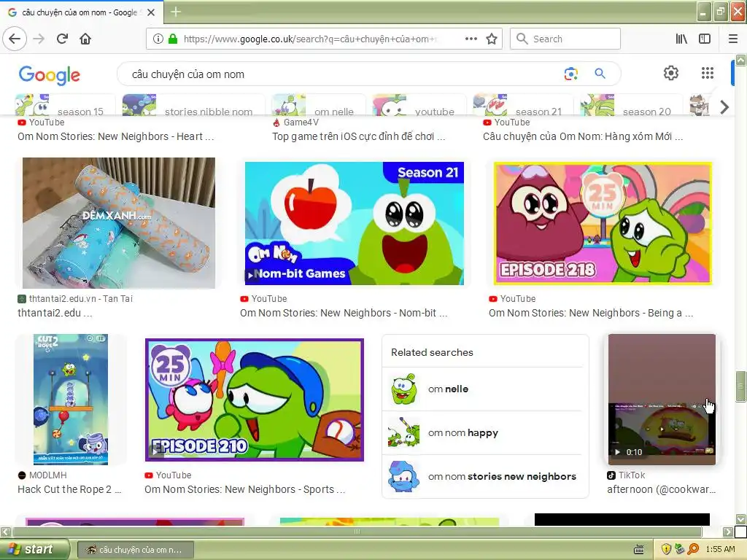747x560 pixels.
Task: Click the Firefox search box
Action: click(x=565, y=39)
